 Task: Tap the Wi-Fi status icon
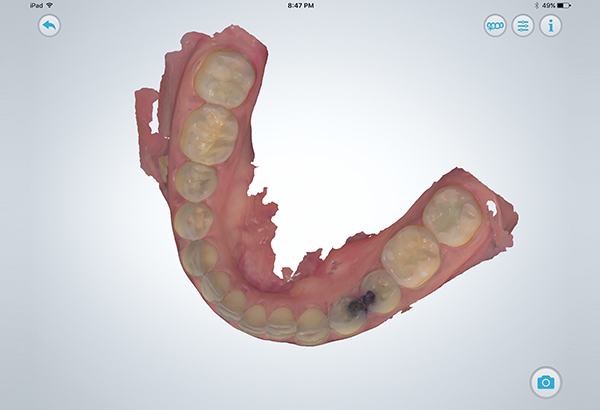48,5
